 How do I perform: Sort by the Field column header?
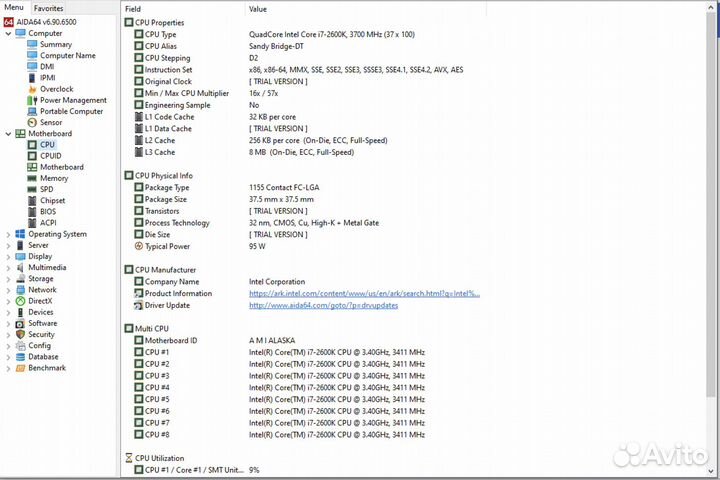[x=183, y=9]
